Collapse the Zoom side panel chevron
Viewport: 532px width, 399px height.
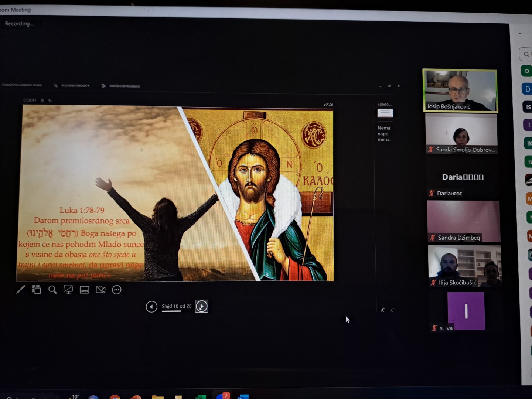point(520,33)
